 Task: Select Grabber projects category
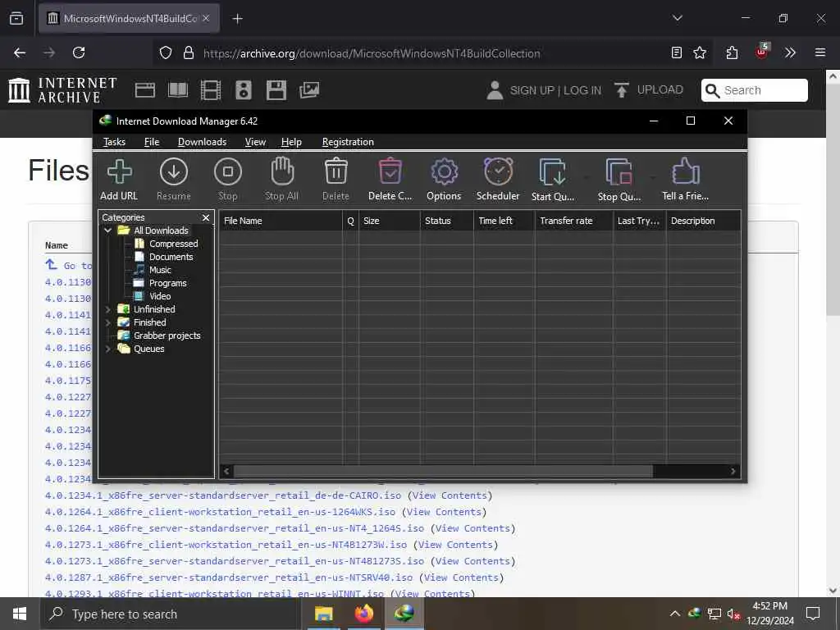point(167,336)
